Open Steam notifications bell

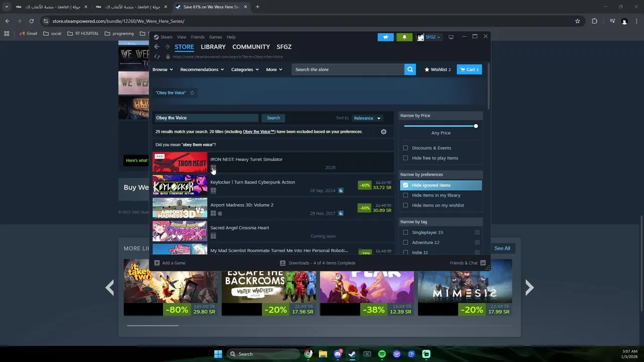pos(405,37)
